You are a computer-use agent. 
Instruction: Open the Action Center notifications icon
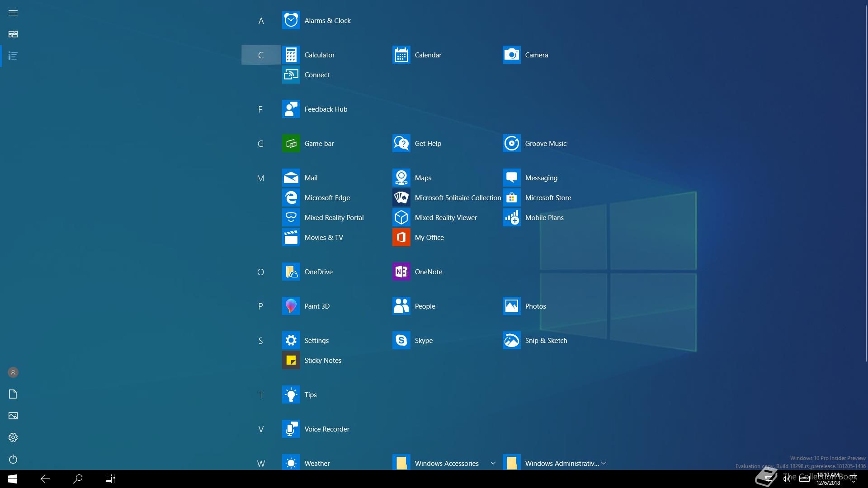[854, 479]
